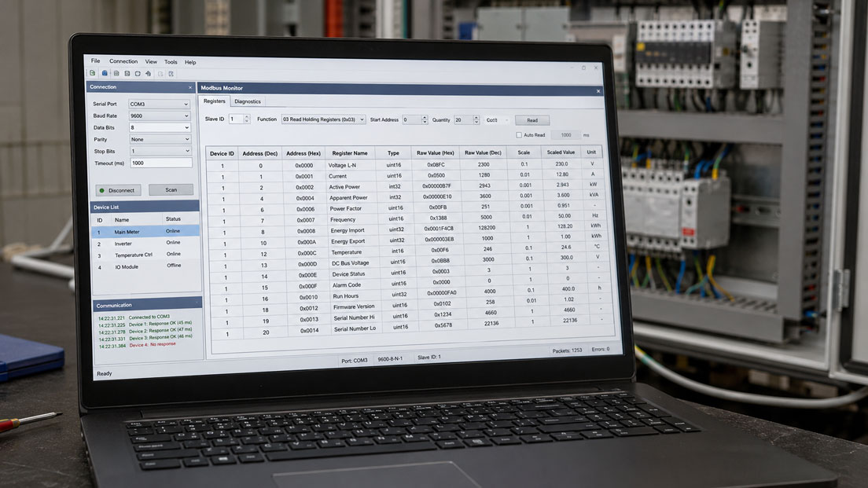The image size is (868, 488).
Task: Step the Quantity spinner
Action: pyautogui.click(x=476, y=119)
